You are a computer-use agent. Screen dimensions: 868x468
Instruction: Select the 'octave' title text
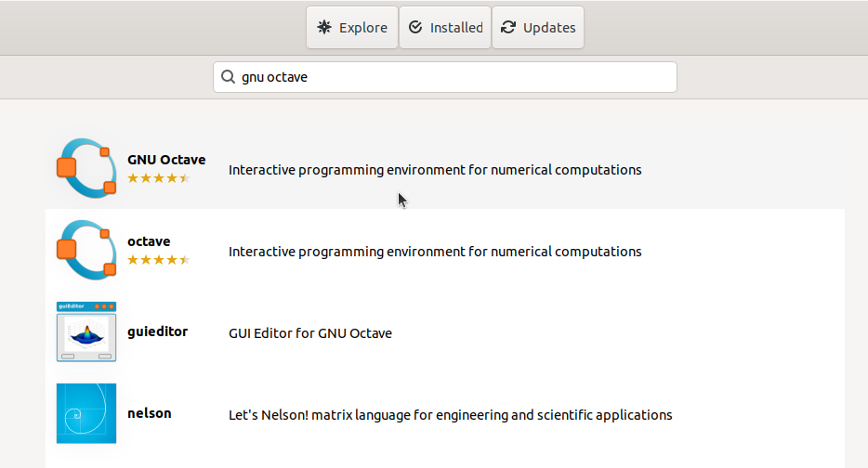[x=149, y=241]
